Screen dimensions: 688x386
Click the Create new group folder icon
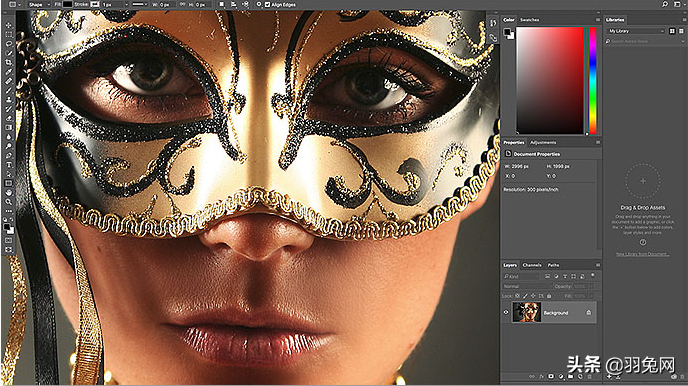coord(570,376)
